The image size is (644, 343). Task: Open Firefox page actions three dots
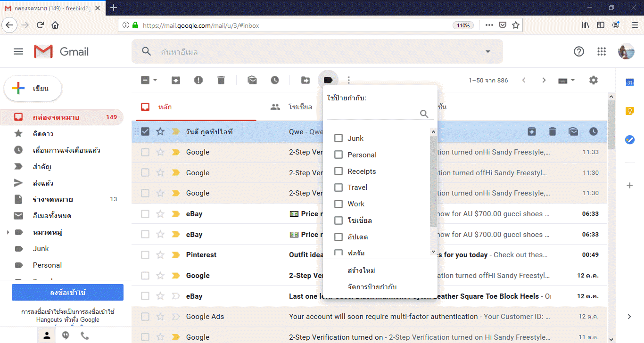(489, 25)
